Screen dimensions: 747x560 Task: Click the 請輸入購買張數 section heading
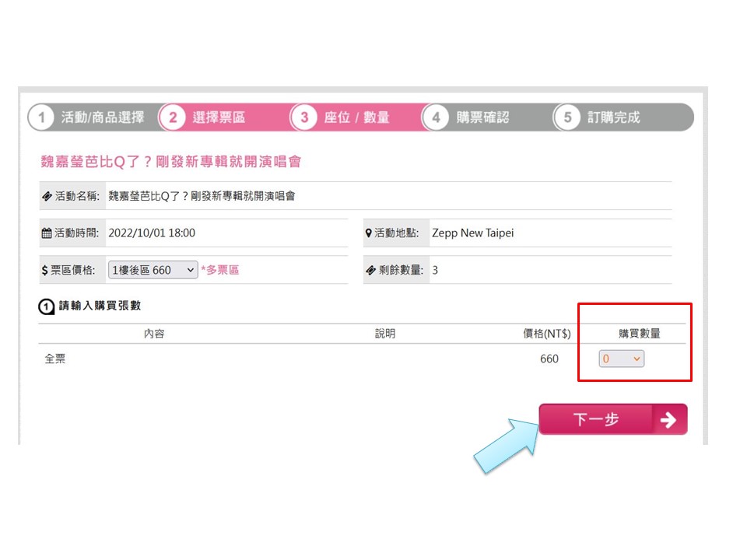pyautogui.click(x=100, y=306)
